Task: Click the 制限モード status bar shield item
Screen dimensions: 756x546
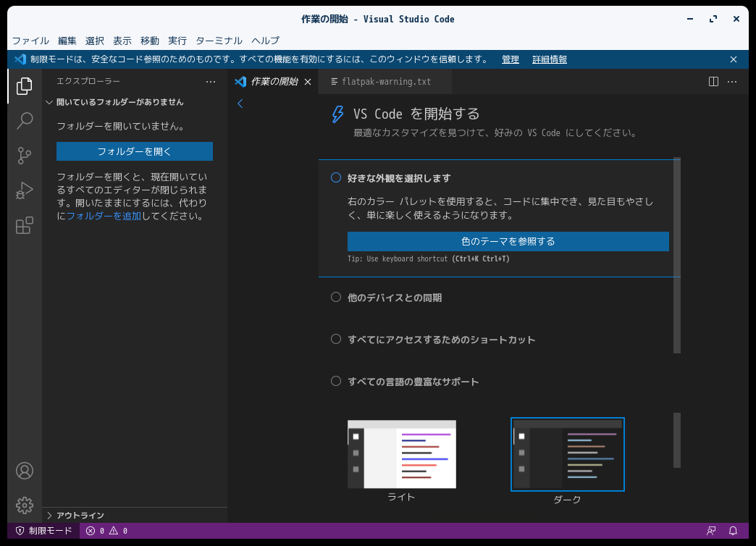Action: pyautogui.click(x=43, y=531)
